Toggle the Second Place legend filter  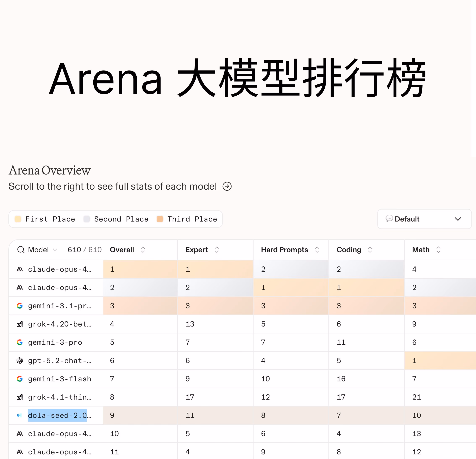point(116,219)
